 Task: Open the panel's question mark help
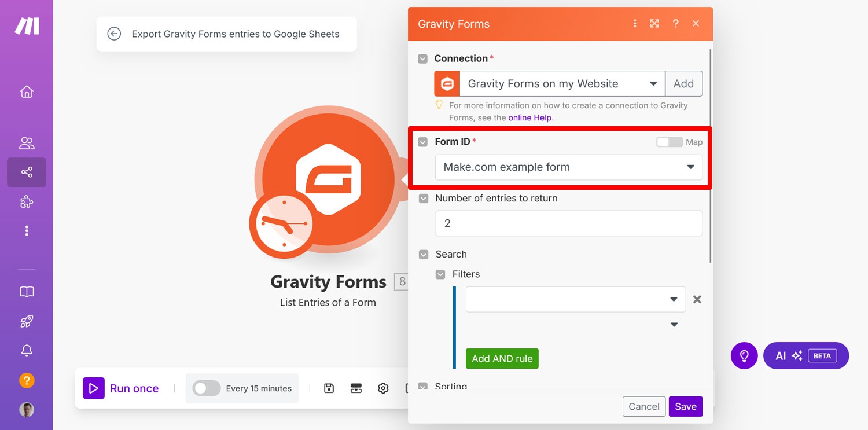(675, 24)
